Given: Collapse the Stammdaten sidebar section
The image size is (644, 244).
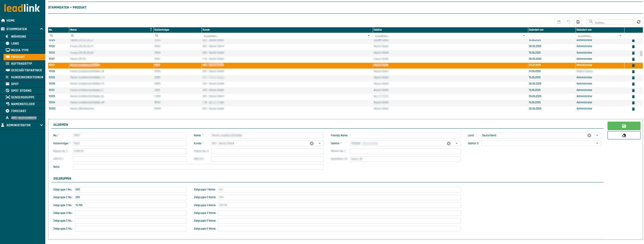Looking at the screenshot, I should (41, 29).
